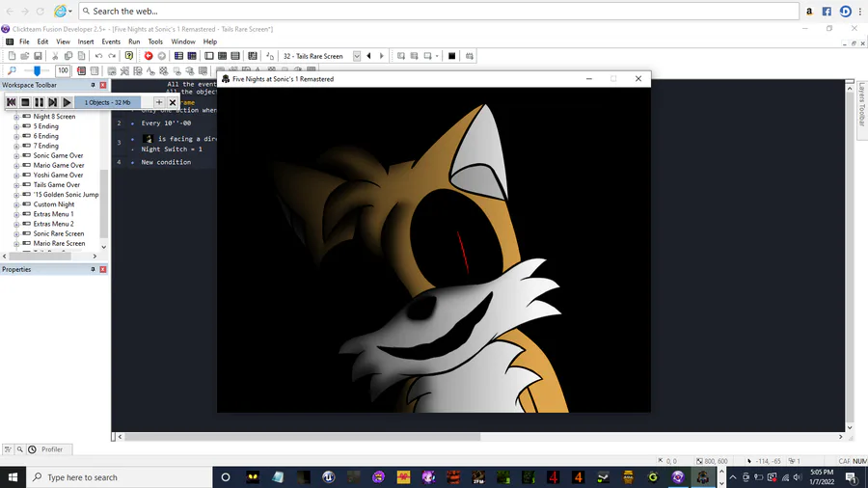Click the browser Search the web field
The image size is (868, 488).
pyautogui.click(x=439, y=11)
